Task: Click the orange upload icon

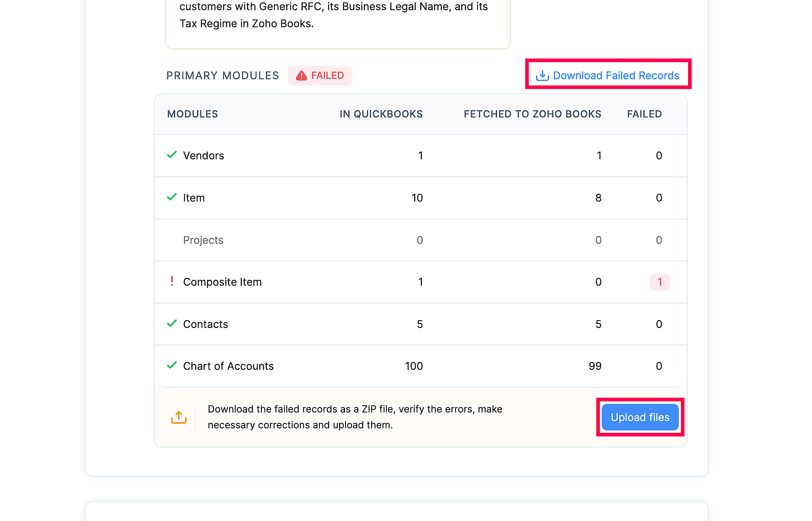Action: pos(179,417)
